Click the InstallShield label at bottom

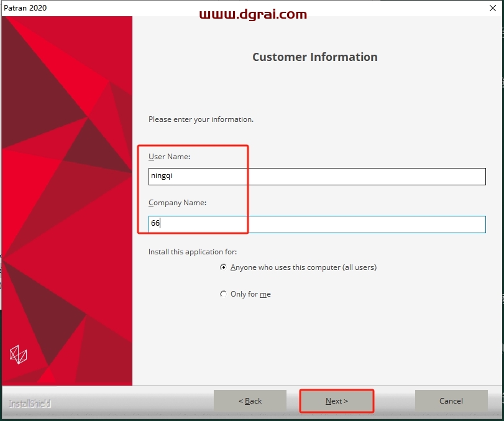(x=30, y=404)
